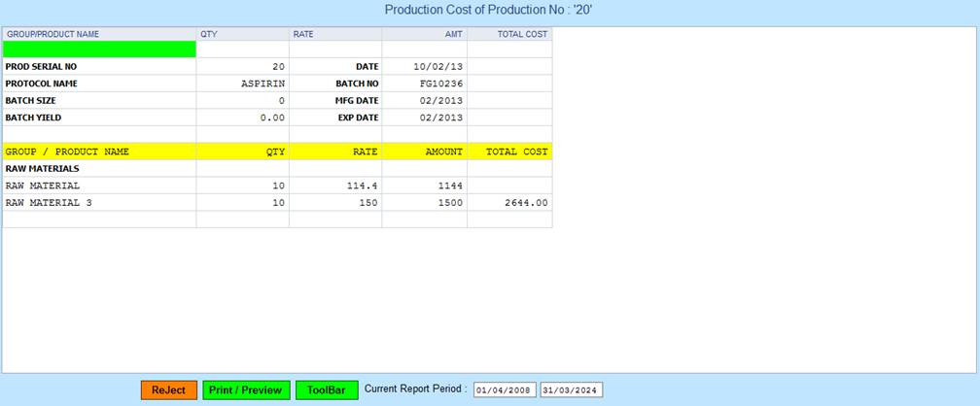This screenshot has width=980, height=406.
Task: Select the amount 1500 cell
Action: click(445, 202)
